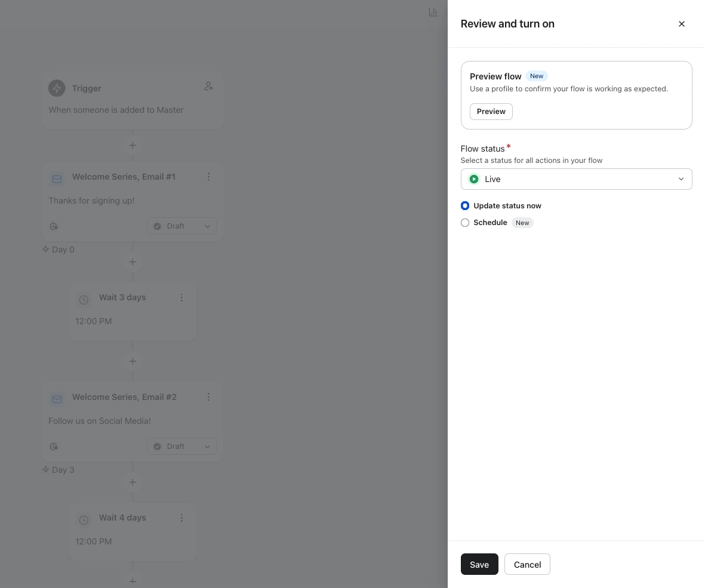Add a step below the Trigger card
This screenshot has width=705, height=588.
(133, 145)
